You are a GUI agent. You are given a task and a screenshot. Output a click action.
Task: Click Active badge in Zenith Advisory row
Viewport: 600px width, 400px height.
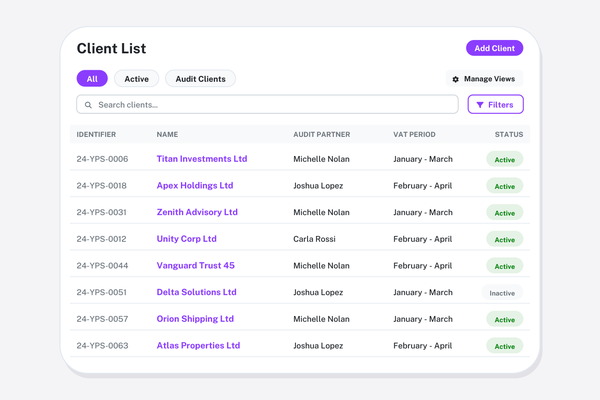click(504, 212)
